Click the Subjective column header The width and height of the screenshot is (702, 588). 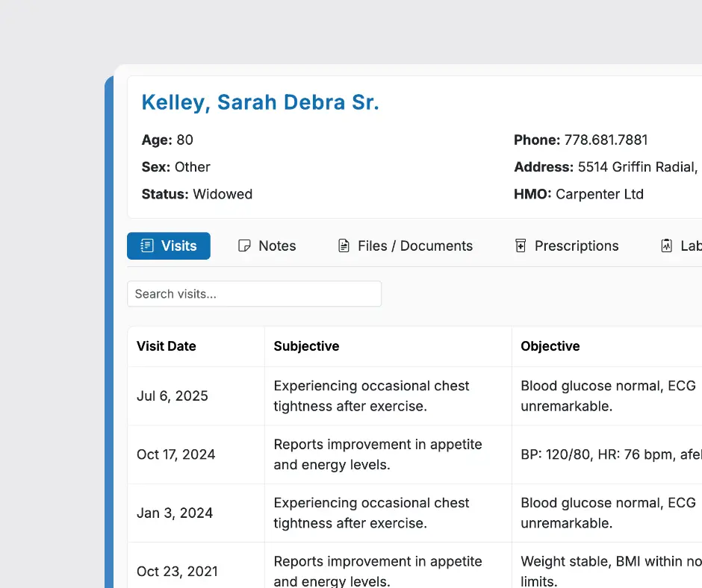[x=306, y=346]
